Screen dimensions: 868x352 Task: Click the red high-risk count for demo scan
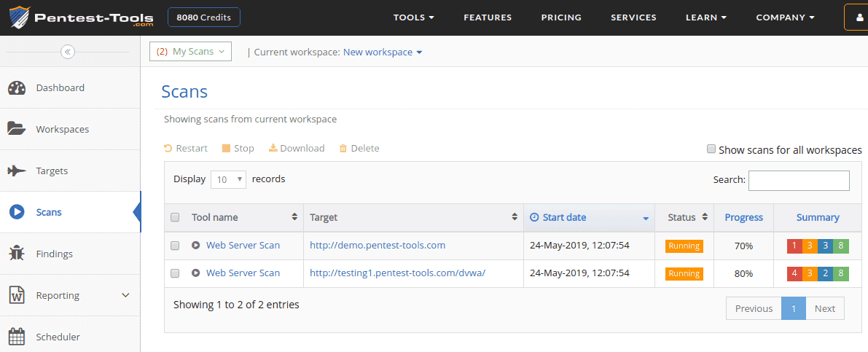click(x=794, y=246)
